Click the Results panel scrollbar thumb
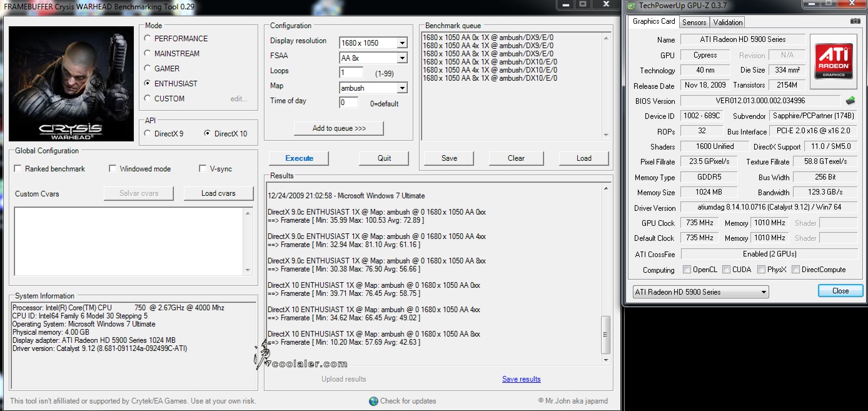This screenshot has height=411, width=868. [x=605, y=335]
